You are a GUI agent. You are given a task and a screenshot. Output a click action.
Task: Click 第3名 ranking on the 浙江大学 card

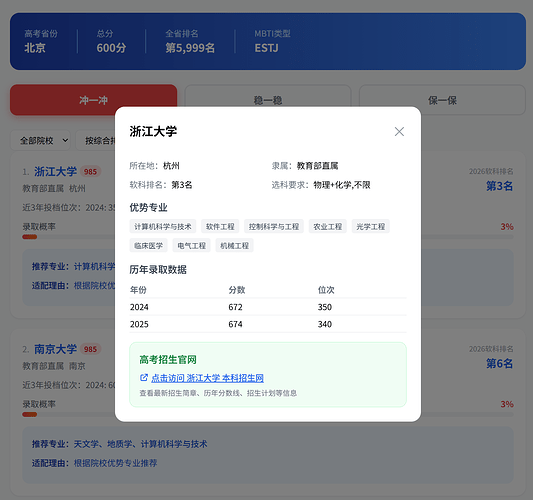[499, 186]
